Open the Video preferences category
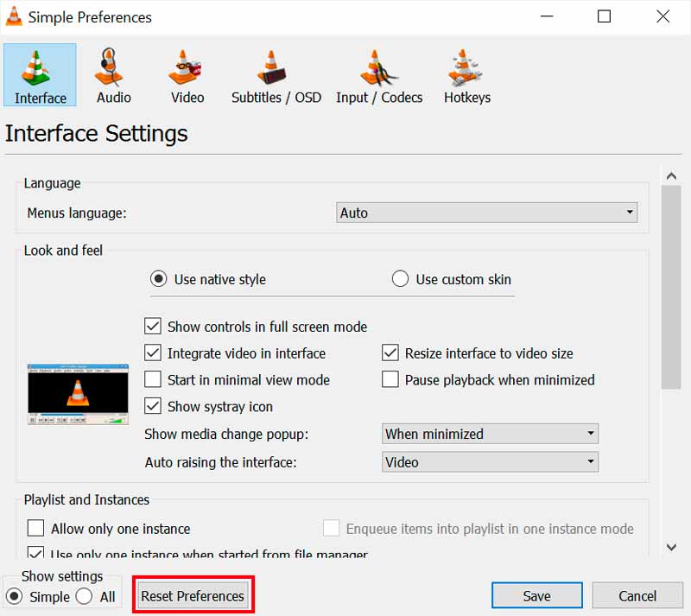691x616 pixels. [x=187, y=76]
